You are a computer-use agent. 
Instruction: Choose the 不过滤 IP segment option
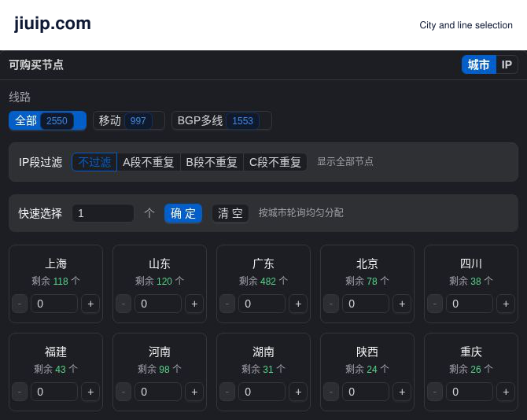[x=94, y=162]
